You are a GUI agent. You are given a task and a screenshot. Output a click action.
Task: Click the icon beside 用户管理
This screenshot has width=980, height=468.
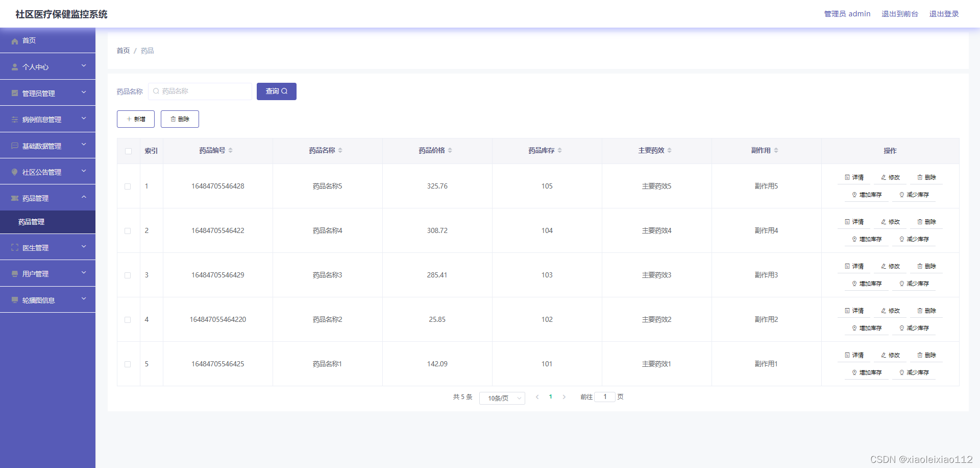click(x=15, y=274)
